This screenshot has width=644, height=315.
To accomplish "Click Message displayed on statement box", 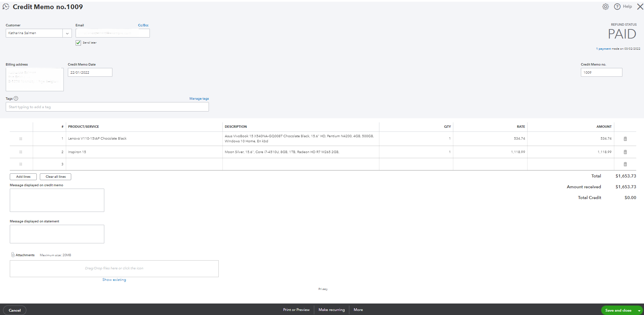I will [57, 234].
